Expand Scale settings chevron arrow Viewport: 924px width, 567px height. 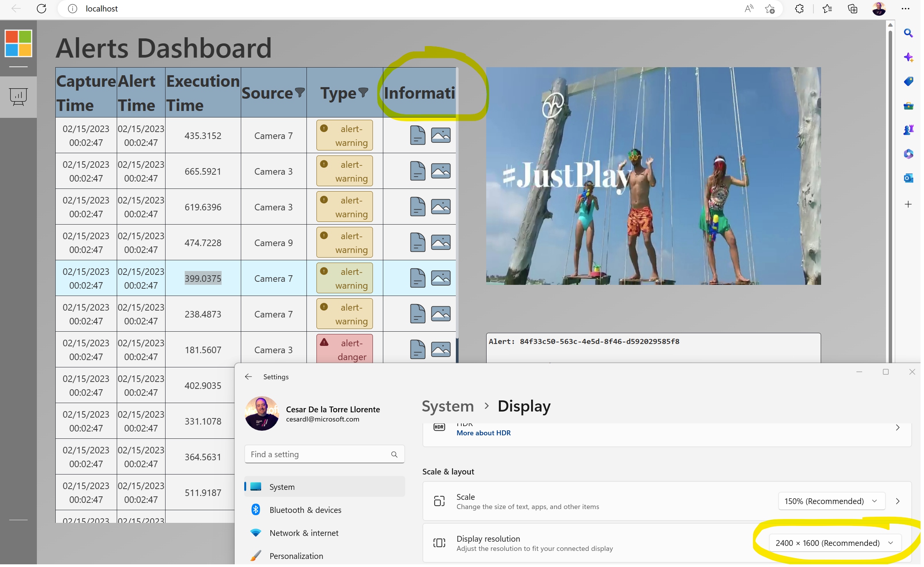click(x=898, y=501)
